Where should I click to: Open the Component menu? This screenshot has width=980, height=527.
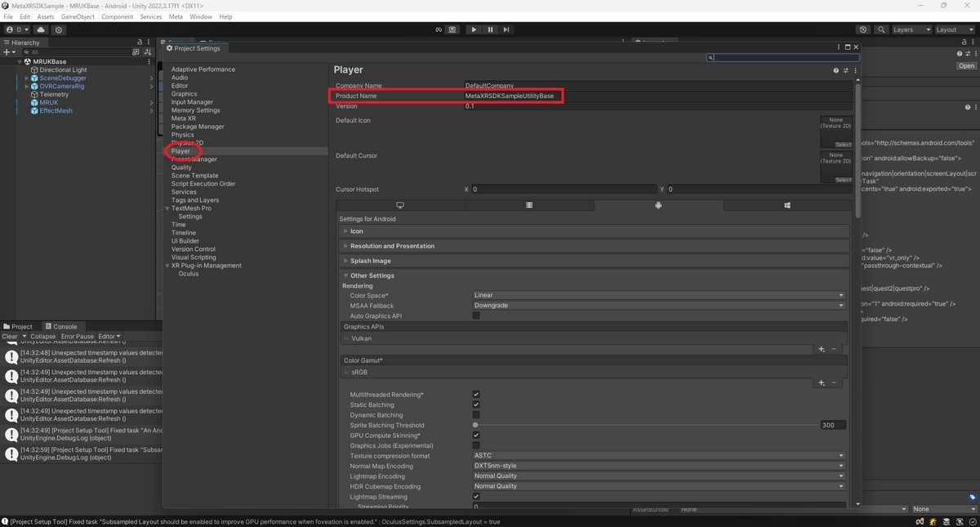tap(117, 16)
